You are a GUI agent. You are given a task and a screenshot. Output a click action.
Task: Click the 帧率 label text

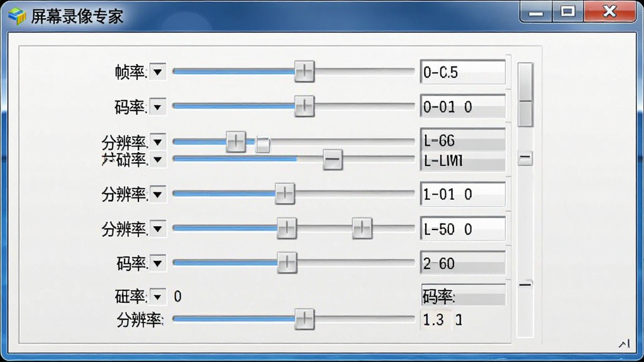[131, 73]
